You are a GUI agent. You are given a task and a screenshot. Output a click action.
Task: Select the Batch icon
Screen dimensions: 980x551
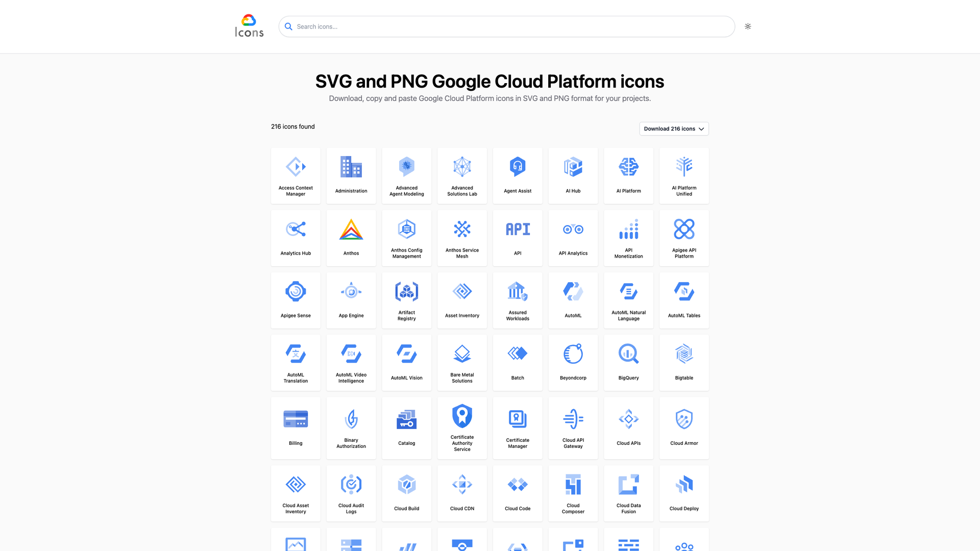tap(518, 353)
